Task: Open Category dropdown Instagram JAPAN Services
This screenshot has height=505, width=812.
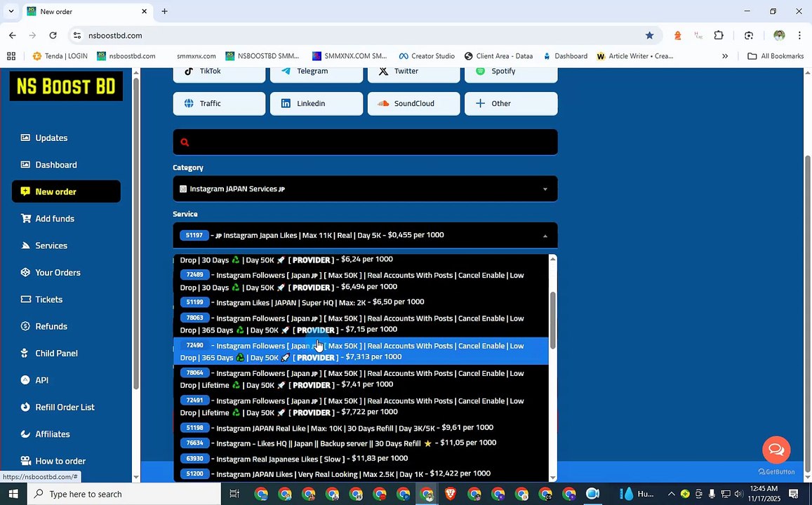Action: [365, 189]
